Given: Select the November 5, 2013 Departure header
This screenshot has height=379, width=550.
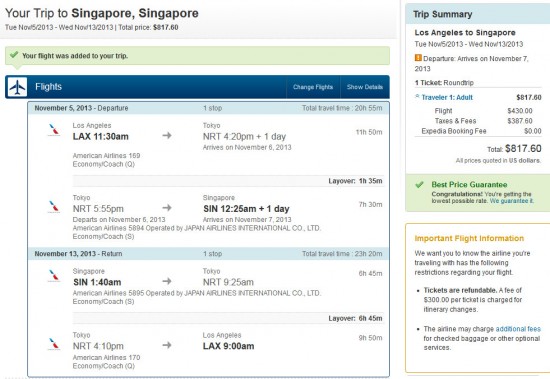Looking at the screenshot, I should (208, 108).
